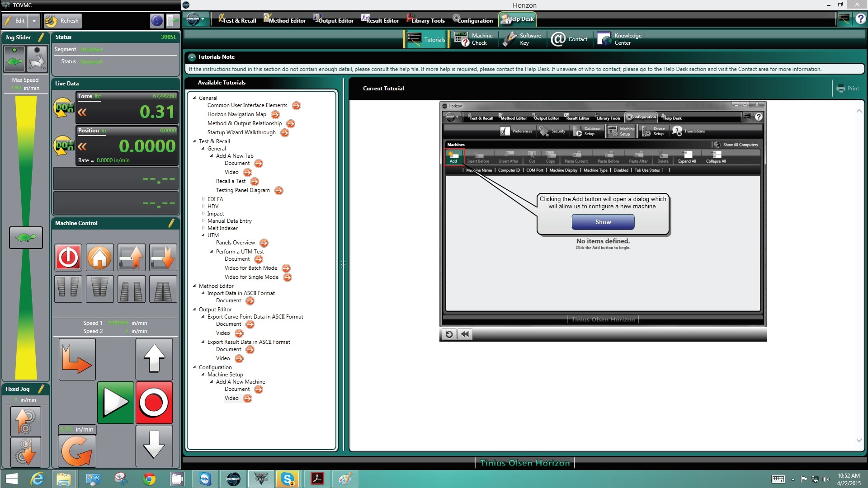Click the Fixed Jog up gear icon
This screenshot has height=488, width=868.
pyautogui.click(x=26, y=421)
